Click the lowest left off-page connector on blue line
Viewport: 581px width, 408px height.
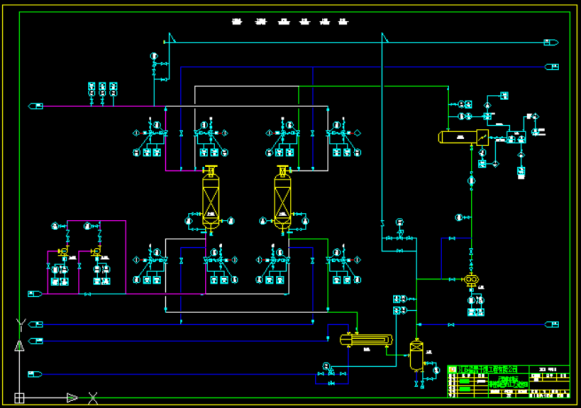(x=35, y=374)
